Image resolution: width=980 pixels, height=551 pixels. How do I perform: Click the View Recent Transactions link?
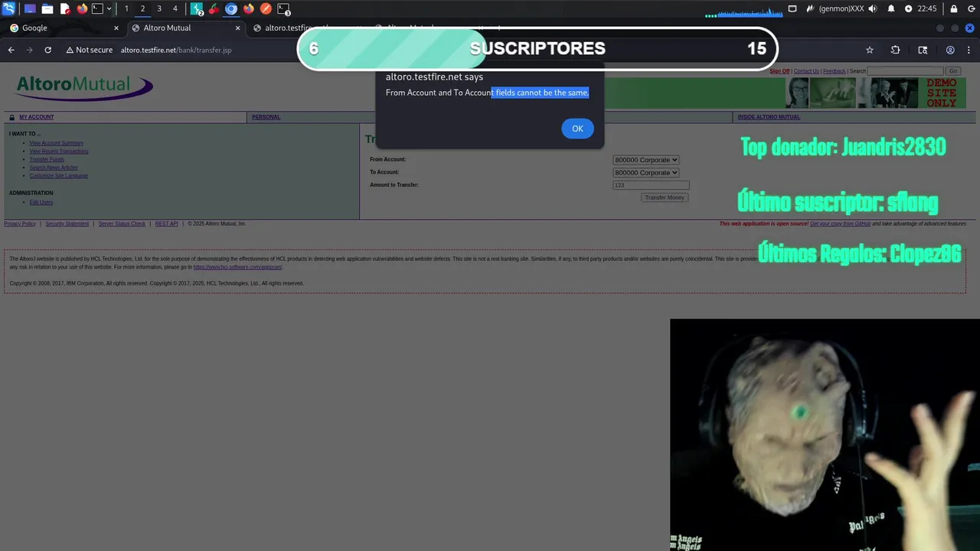59,152
